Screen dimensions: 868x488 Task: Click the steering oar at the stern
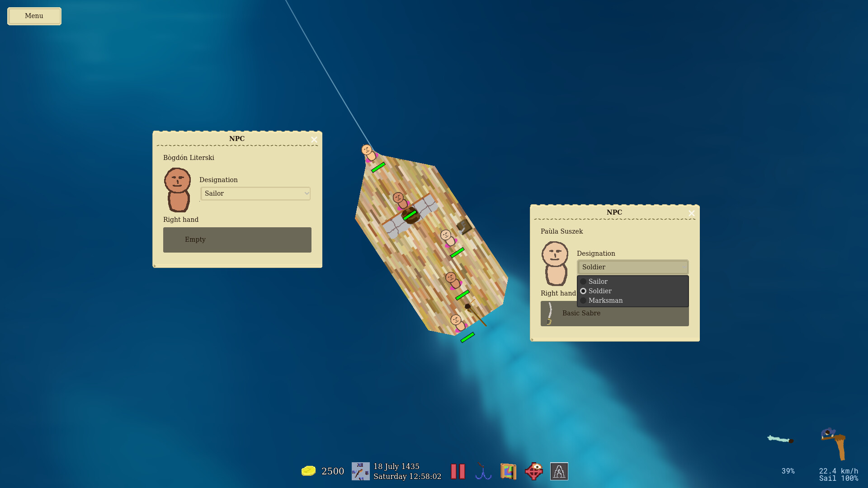pyautogui.click(x=476, y=314)
